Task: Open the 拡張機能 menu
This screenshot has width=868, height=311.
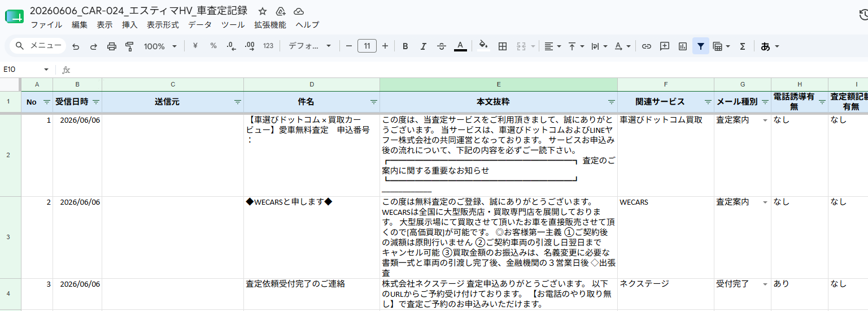Action: coord(270,25)
